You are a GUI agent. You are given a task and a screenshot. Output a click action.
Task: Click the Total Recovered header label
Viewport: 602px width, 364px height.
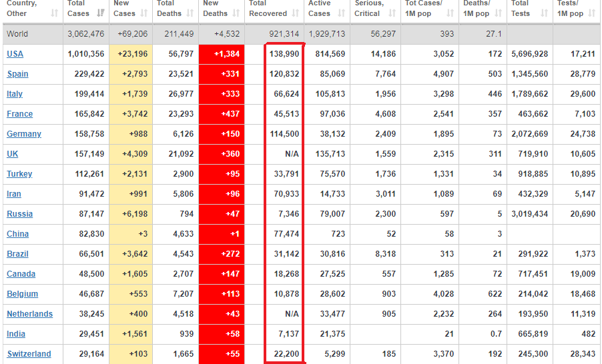[x=268, y=8]
